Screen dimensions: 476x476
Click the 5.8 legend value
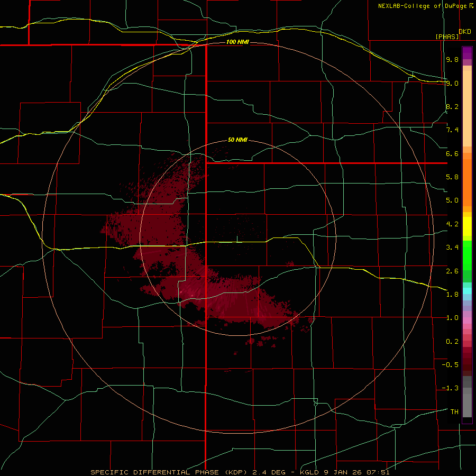452,177
